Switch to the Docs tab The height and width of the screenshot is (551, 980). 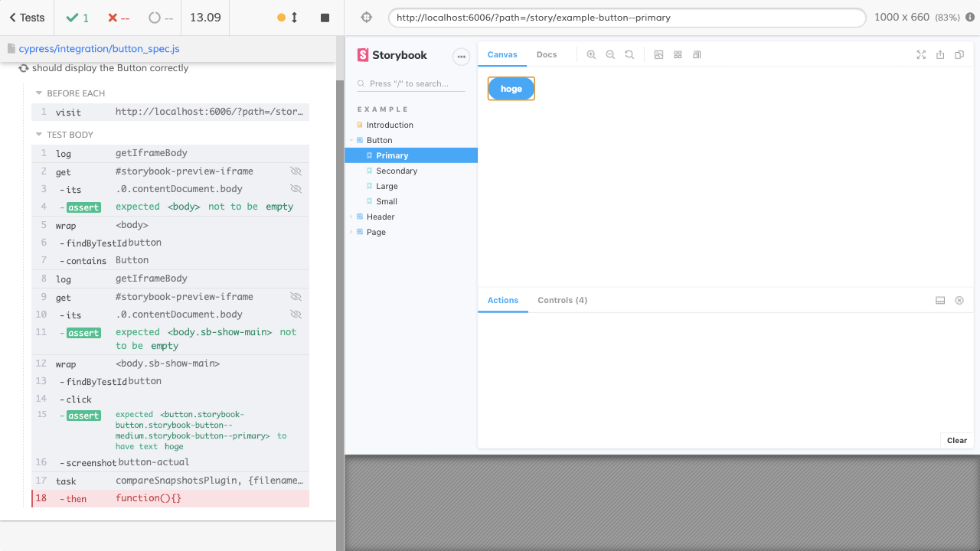point(547,54)
